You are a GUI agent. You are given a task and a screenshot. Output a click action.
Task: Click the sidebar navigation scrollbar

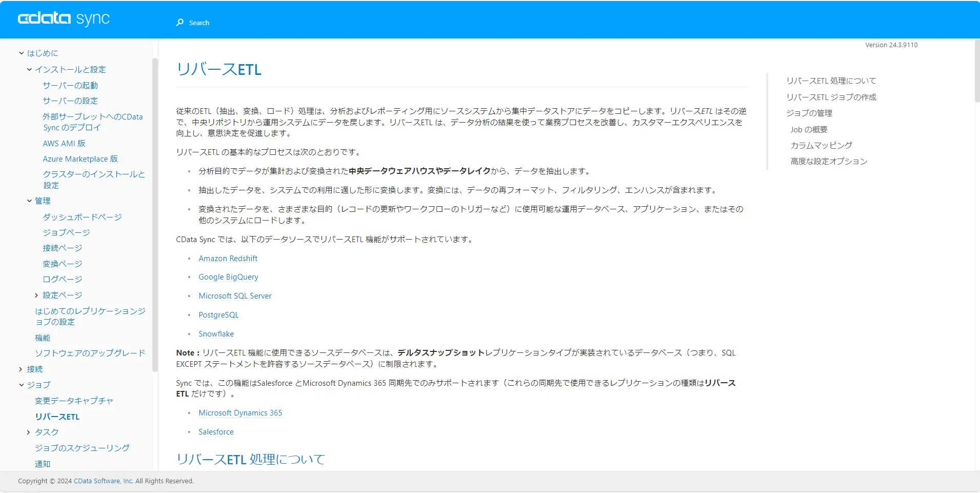tap(155, 214)
